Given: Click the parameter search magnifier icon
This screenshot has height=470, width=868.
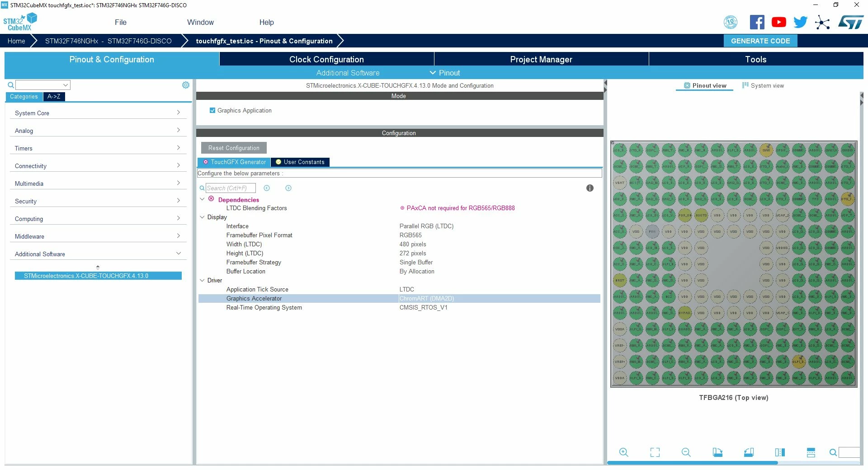Looking at the screenshot, I should [202, 188].
